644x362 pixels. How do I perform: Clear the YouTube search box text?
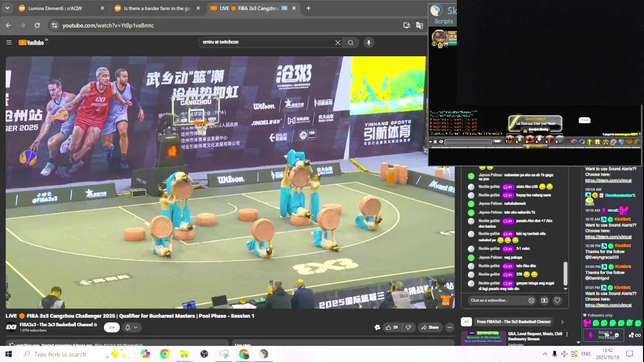(x=338, y=43)
